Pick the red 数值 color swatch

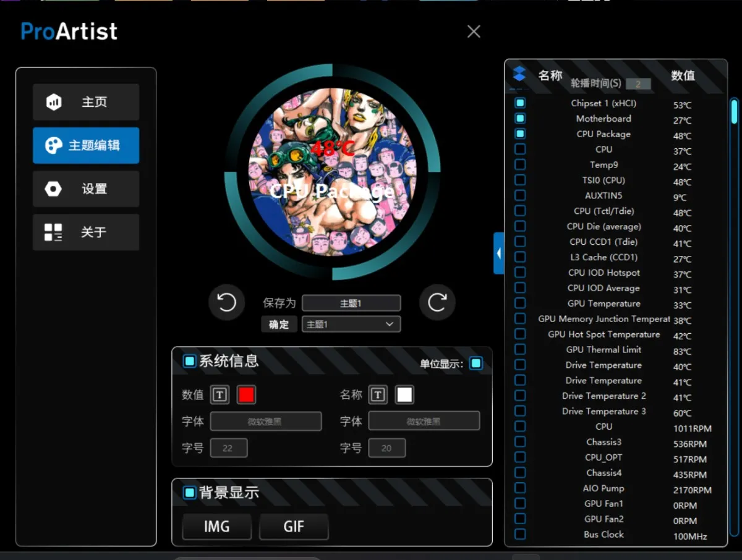pyautogui.click(x=246, y=395)
